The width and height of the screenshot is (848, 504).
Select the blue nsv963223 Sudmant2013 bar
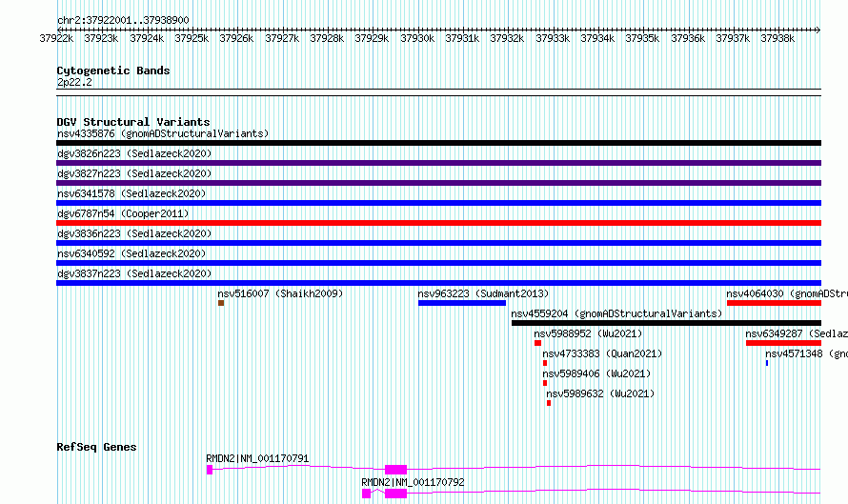coord(462,303)
